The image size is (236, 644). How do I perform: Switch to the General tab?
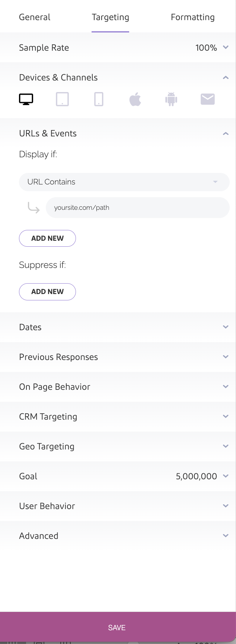pyautogui.click(x=35, y=17)
